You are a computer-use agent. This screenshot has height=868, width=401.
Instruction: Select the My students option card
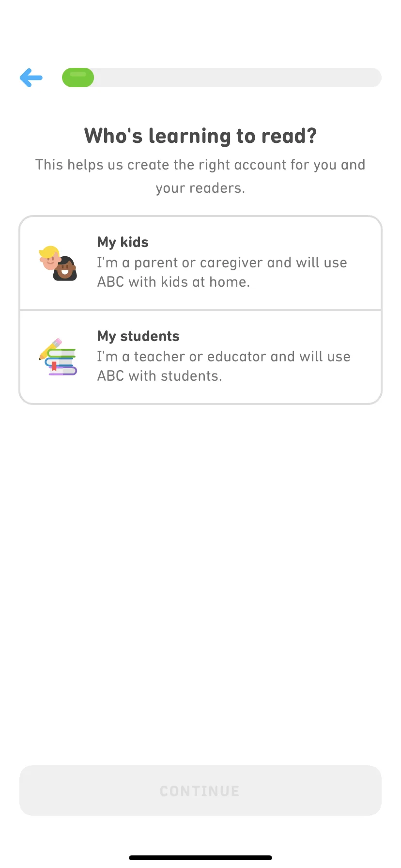200,357
